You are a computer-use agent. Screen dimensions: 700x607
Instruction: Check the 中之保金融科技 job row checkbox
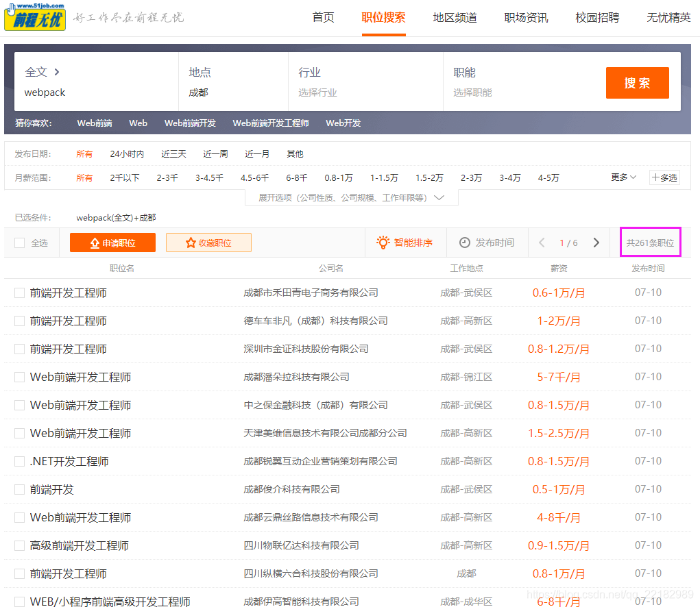(x=20, y=406)
